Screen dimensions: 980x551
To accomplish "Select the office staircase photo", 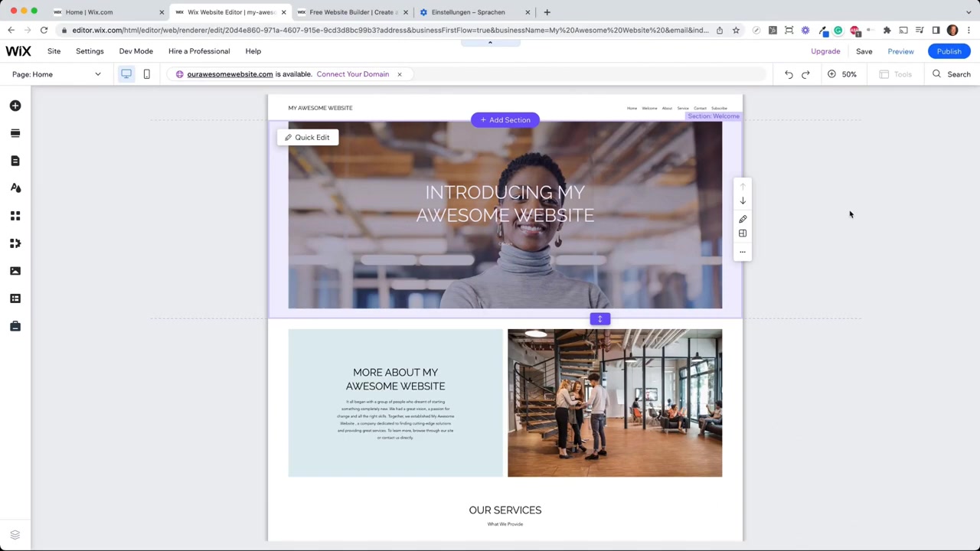I will [x=615, y=403].
